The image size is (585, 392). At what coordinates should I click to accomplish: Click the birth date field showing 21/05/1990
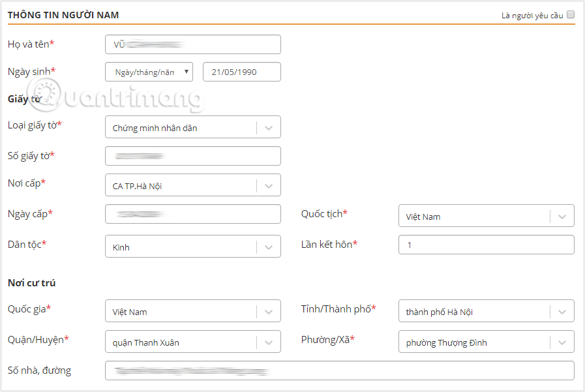pos(241,72)
